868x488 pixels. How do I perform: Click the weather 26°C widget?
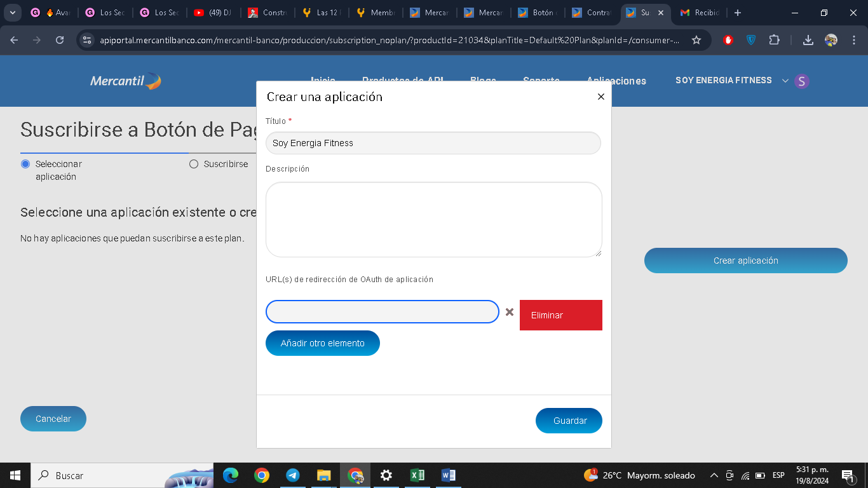pyautogui.click(x=639, y=475)
